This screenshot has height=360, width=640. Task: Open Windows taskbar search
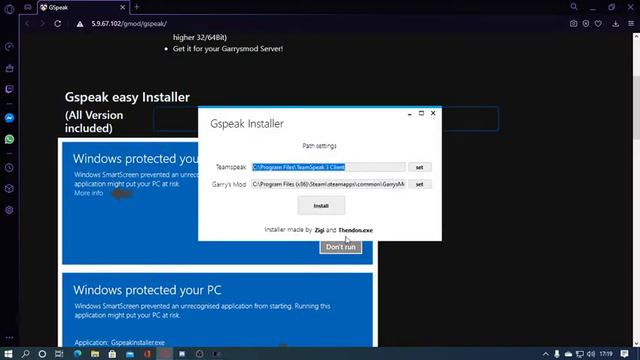click(25, 353)
